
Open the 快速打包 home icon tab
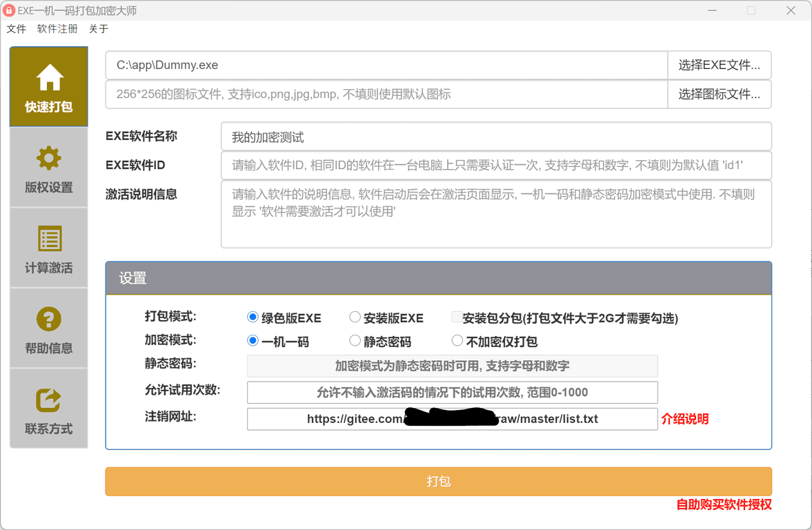click(49, 78)
